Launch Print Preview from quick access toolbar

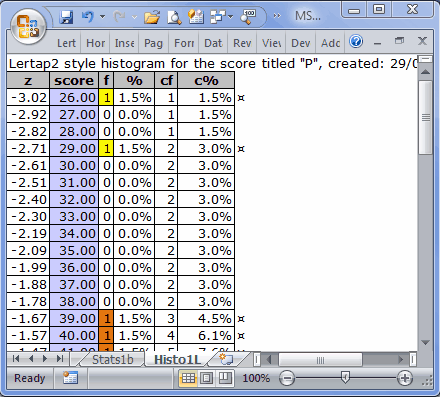(174, 17)
